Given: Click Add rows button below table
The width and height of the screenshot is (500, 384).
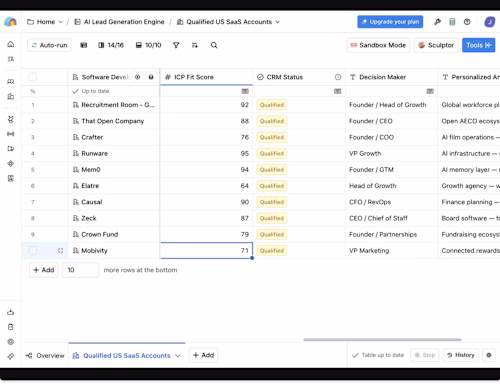Looking at the screenshot, I should tap(44, 270).
